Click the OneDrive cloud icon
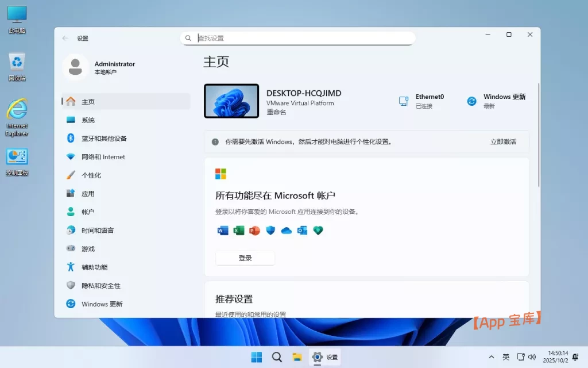Viewport: 588px width, 368px height. 286,230
